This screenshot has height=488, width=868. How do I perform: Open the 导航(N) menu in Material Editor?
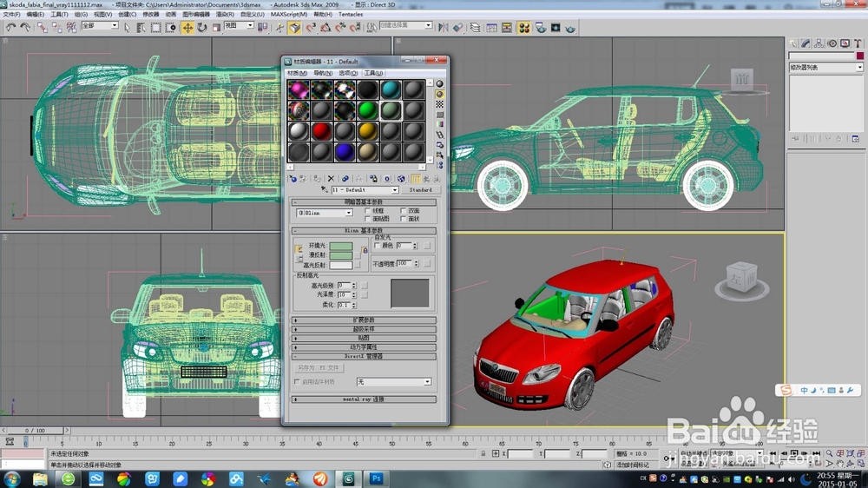[x=323, y=73]
